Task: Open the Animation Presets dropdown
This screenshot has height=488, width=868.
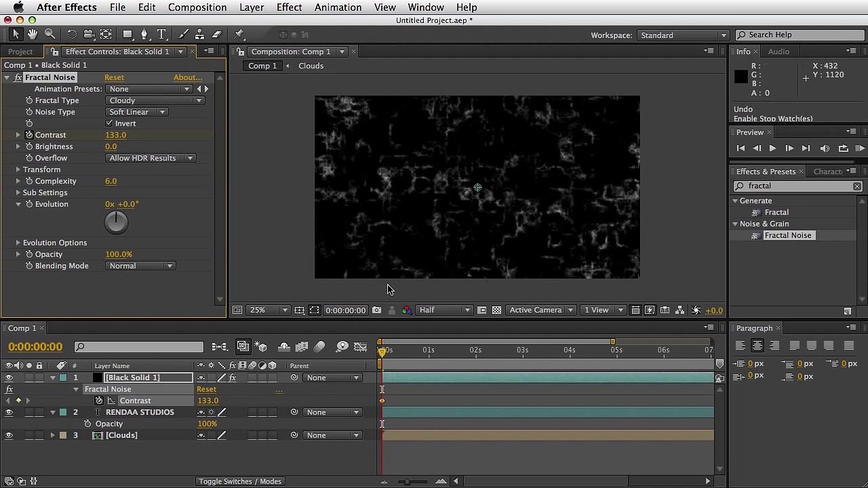Action: 149,89
